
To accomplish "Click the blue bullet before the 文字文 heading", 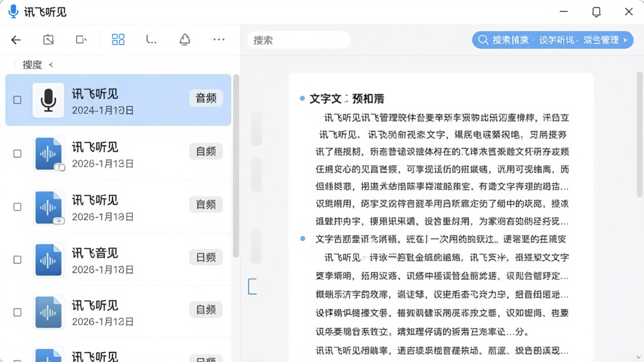I will (303, 99).
